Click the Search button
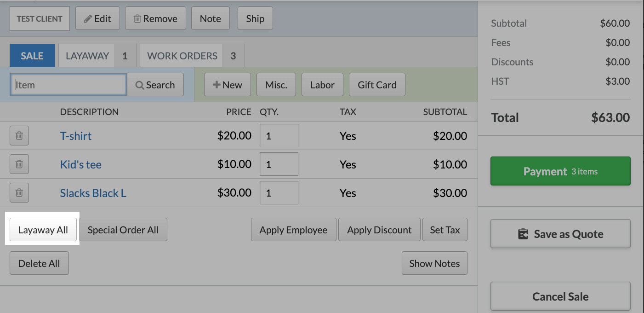Viewport: 644px width, 313px height. [x=155, y=85]
